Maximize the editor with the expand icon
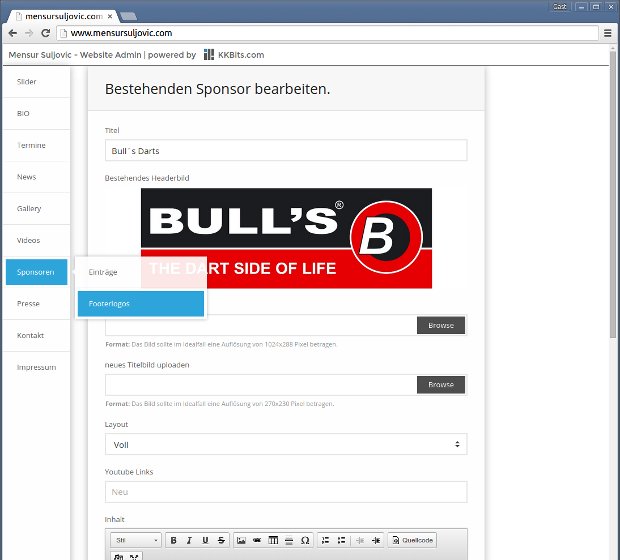Screen dimensions: 620x560 134,556
